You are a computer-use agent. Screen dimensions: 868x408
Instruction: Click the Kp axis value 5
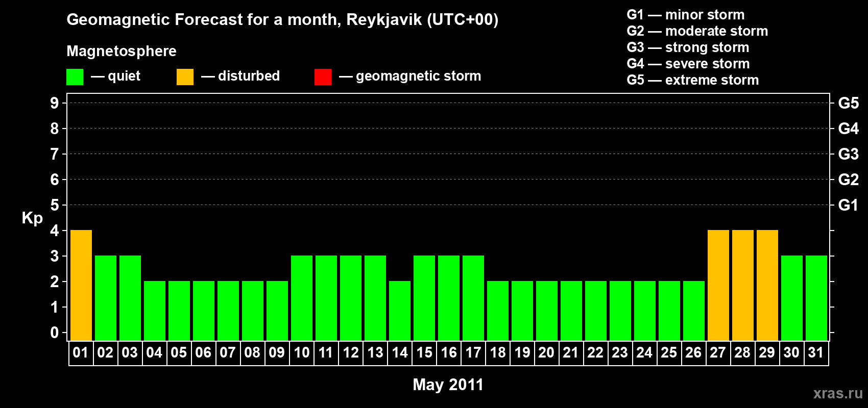point(55,205)
